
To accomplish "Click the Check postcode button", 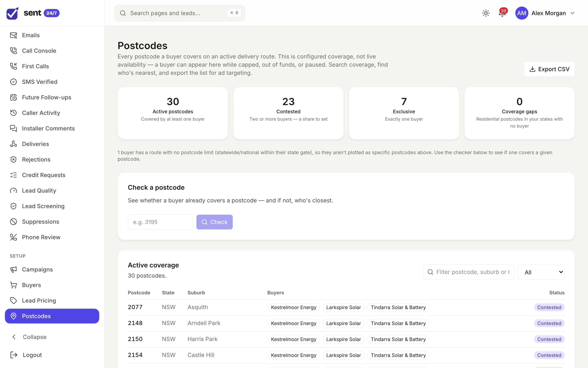I will coord(214,222).
